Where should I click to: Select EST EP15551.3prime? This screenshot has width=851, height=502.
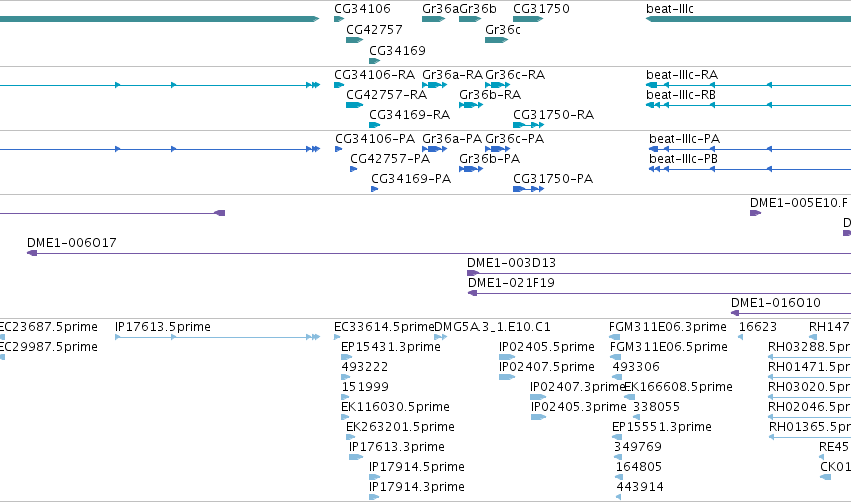click(662, 428)
